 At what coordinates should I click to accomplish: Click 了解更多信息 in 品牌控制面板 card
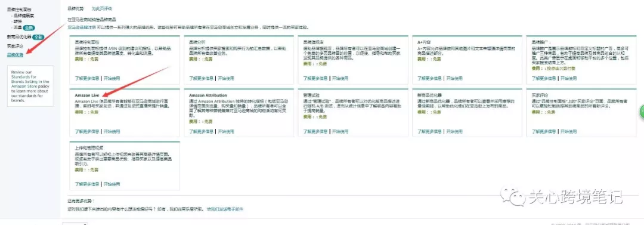tap(86, 78)
